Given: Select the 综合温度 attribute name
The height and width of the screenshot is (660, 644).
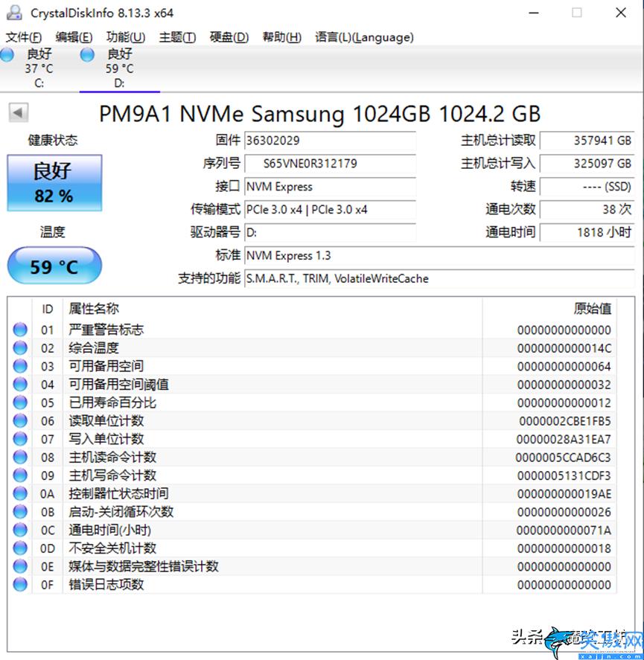Looking at the screenshot, I should (94, 347).
